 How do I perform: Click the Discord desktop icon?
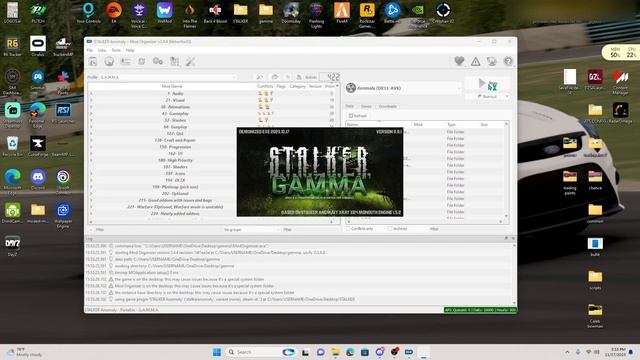click(38, 180)
